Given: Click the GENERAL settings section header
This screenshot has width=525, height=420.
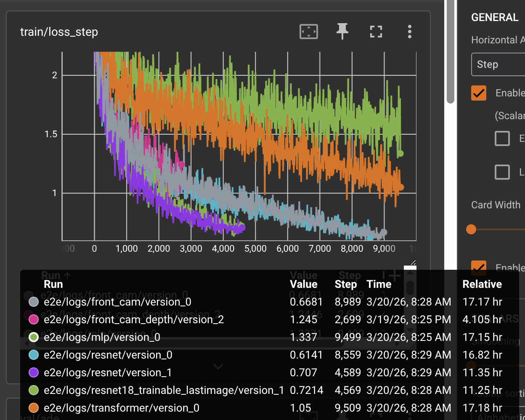Looking at the screenshot, I should click(x=495, y=17).
